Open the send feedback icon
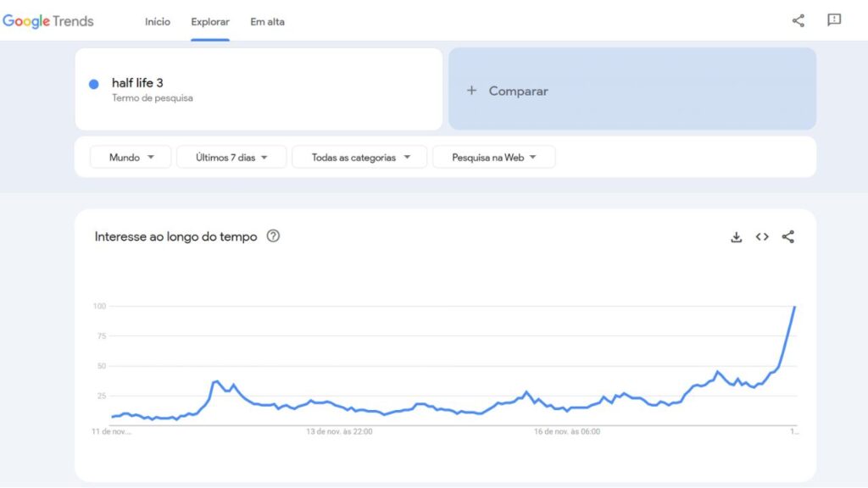 (834, 20)
